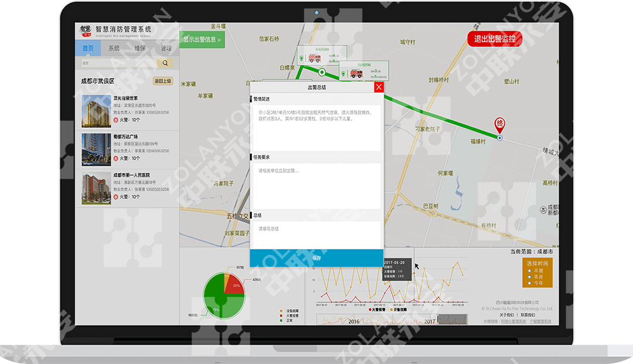This screenshot has height=364, width=633.
Task: Click the 何家堰 map label
Action: click(x=445, y=173)
